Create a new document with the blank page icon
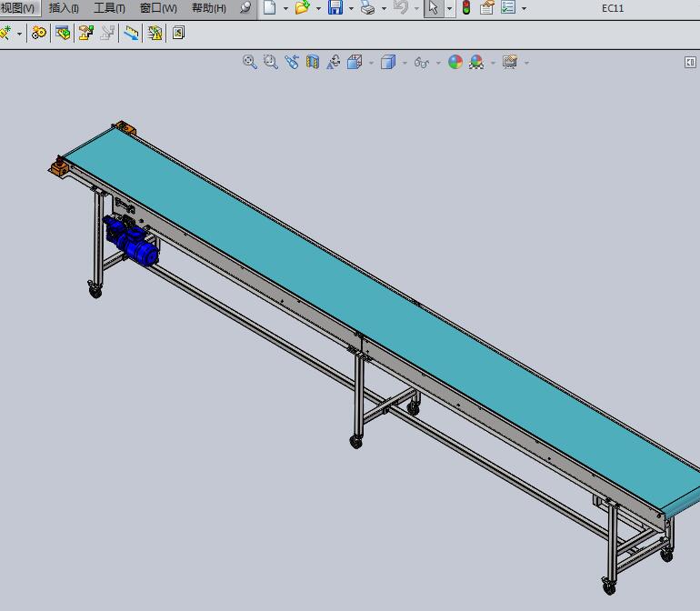700x611 pixels. click(x=270, y=7)
